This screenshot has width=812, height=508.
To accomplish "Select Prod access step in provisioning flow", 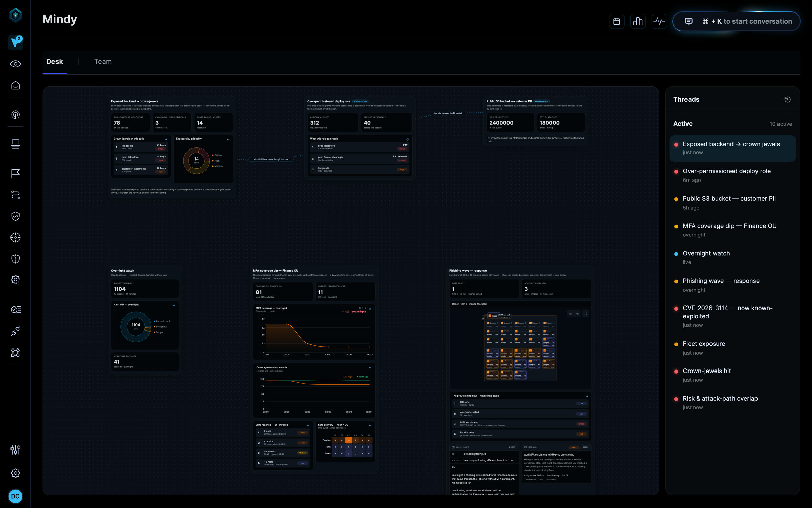I will click(x=520, y=434).
